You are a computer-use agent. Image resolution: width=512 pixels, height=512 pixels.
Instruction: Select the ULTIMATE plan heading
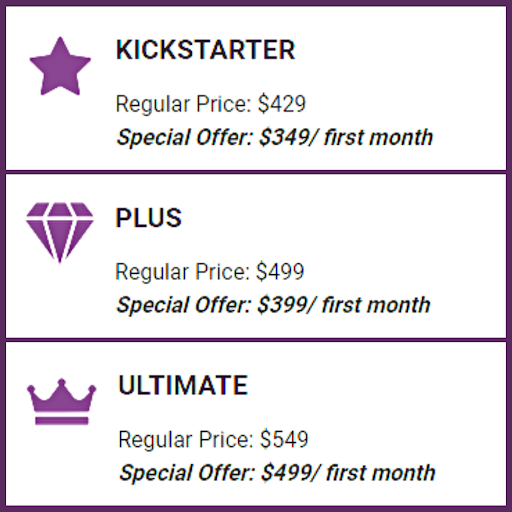point(183,385)
